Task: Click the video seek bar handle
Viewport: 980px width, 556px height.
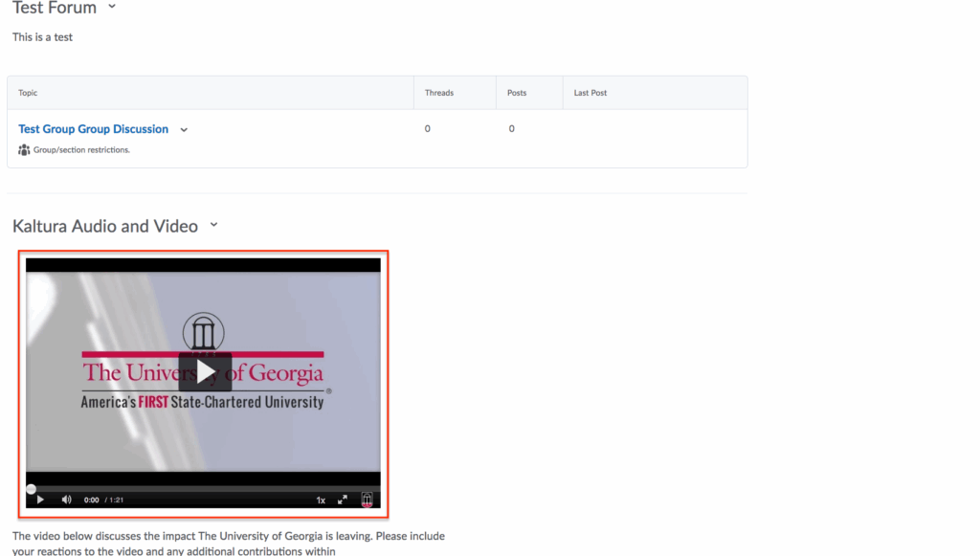Action: 31,489
